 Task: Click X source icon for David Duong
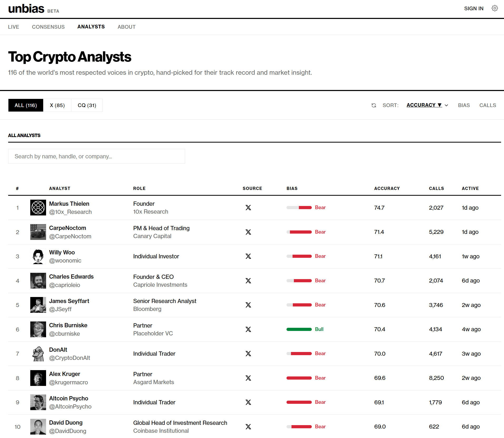(x=248, y=427)
